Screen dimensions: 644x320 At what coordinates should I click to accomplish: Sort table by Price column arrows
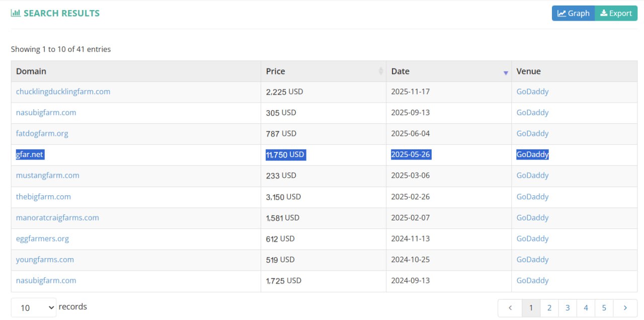pyautogui.click(x=381, y=71)
